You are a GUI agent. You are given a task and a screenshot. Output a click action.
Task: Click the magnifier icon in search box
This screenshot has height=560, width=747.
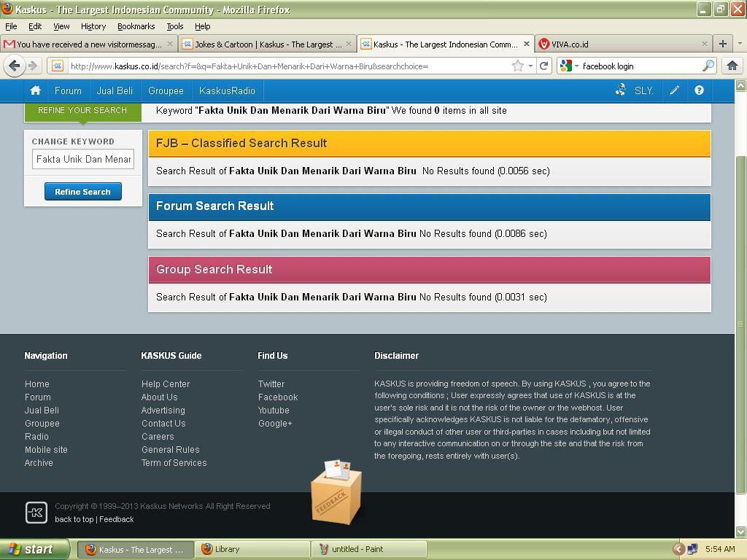(x=708, y=66)
